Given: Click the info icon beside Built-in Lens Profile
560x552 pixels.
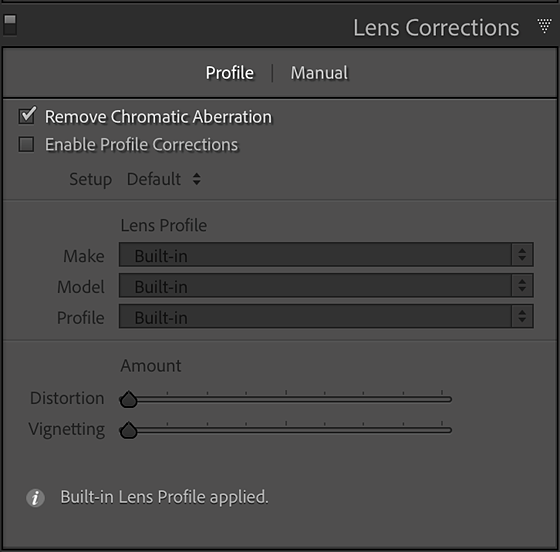Looking at the screenshot, I should tap(35, 497).
